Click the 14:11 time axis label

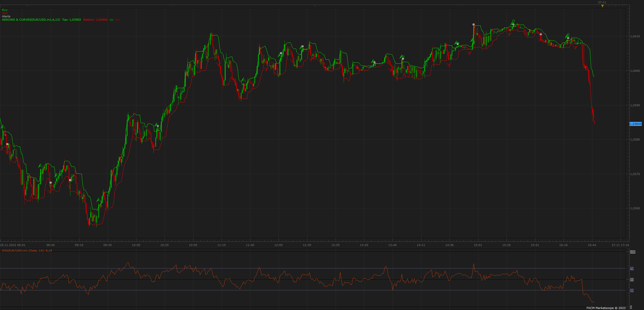(421, 245)
